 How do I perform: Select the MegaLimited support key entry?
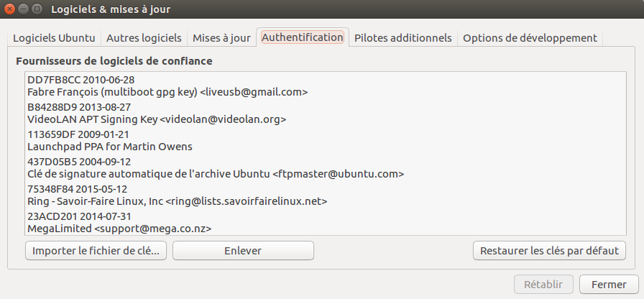(x=119, y=222)
